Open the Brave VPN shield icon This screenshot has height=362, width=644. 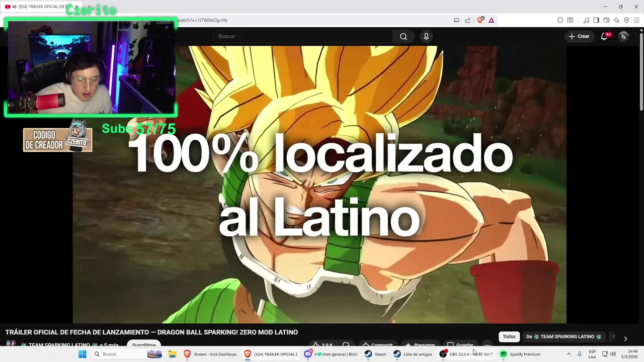coord(626,20)
